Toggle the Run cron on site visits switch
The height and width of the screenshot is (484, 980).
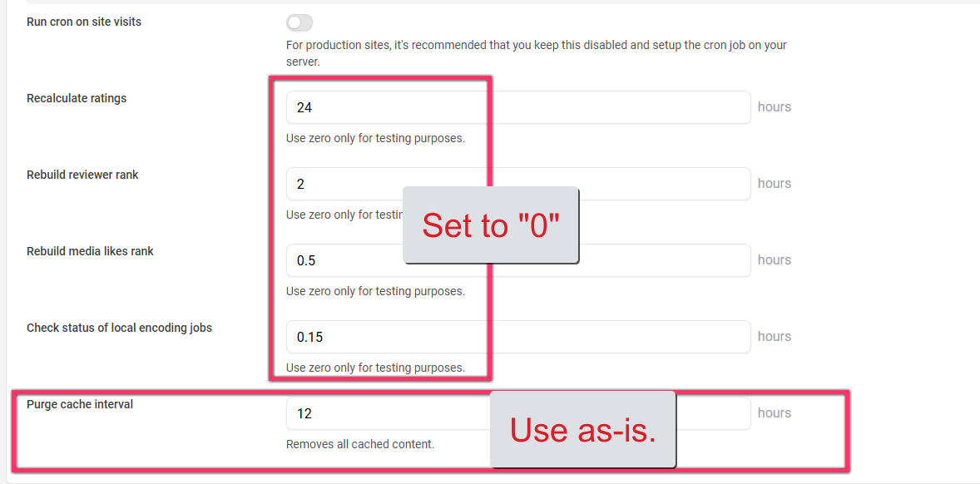(x=299, y=23)
